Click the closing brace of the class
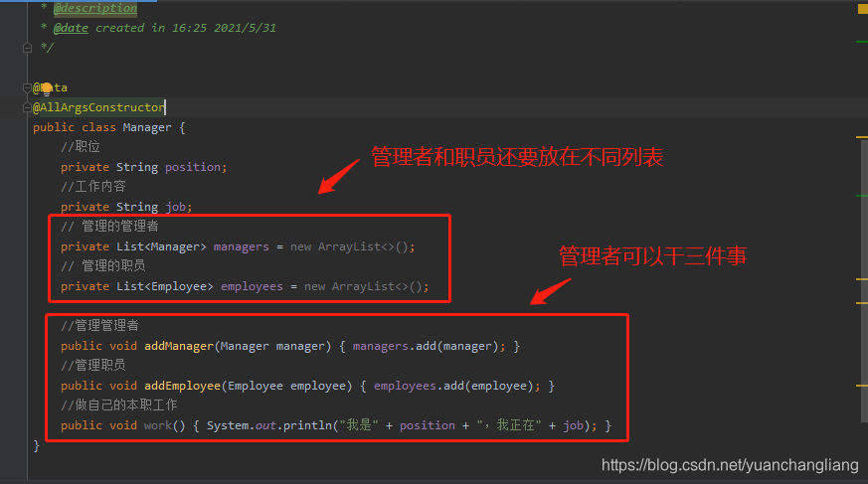Image resolution: width=868 pixels, height=484 pixels. click(37, 446)
